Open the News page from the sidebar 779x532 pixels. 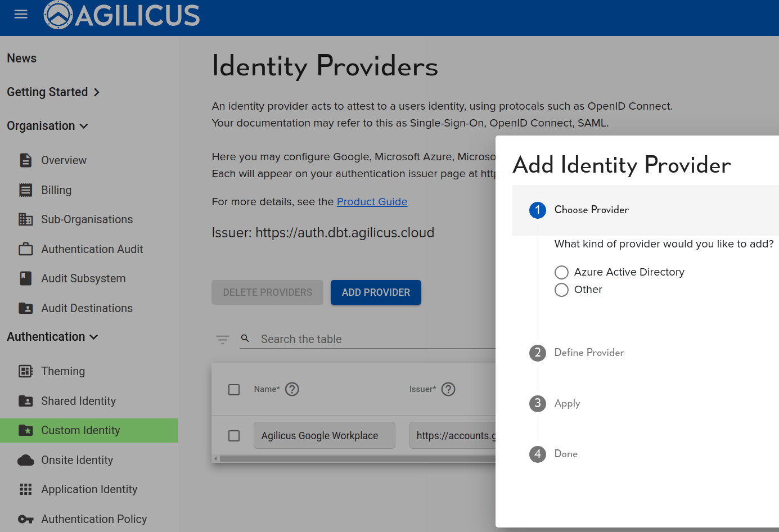click(x=21, y=58)
